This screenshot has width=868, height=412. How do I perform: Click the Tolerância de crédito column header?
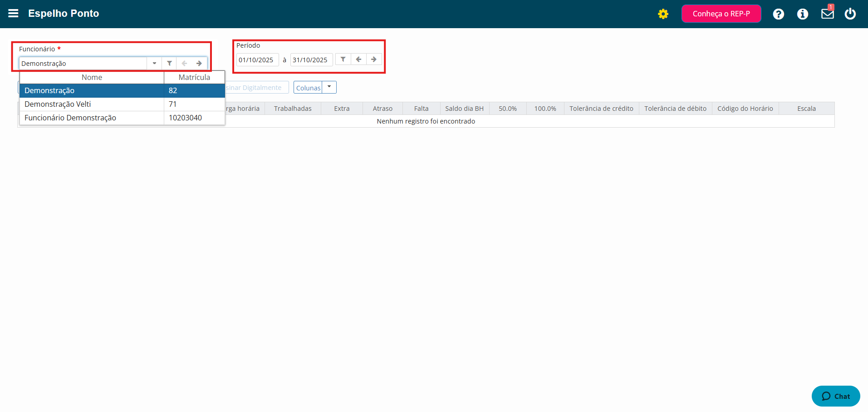[x=601, y=109]
